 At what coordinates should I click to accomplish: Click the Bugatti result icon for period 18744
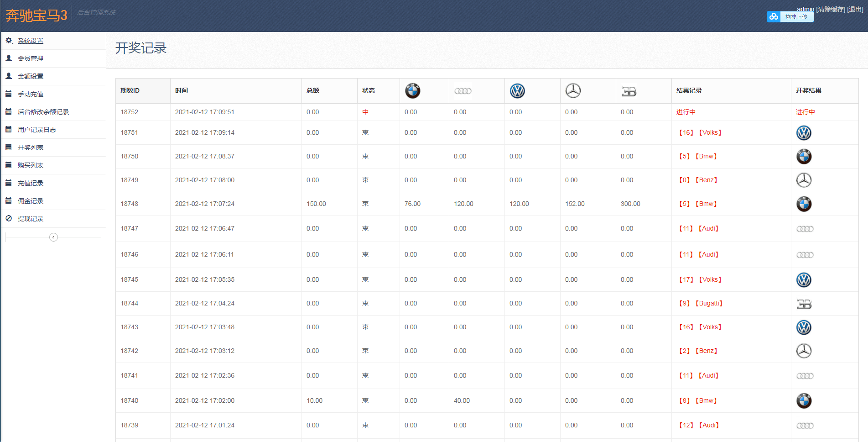[804, 304]
